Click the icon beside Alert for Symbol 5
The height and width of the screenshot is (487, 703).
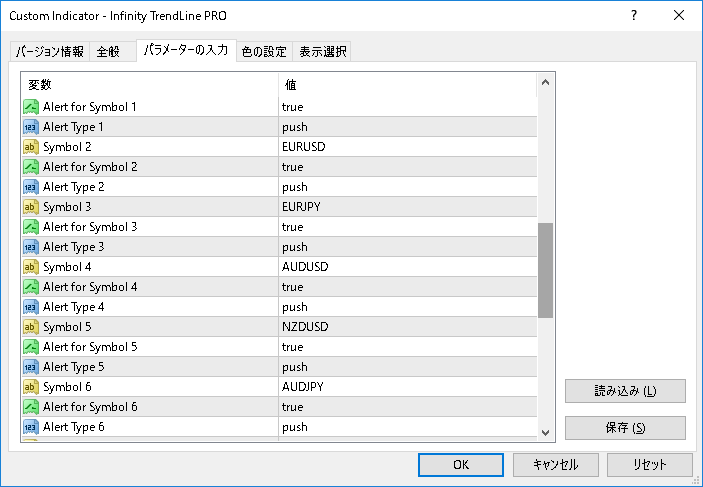point(31,347)
